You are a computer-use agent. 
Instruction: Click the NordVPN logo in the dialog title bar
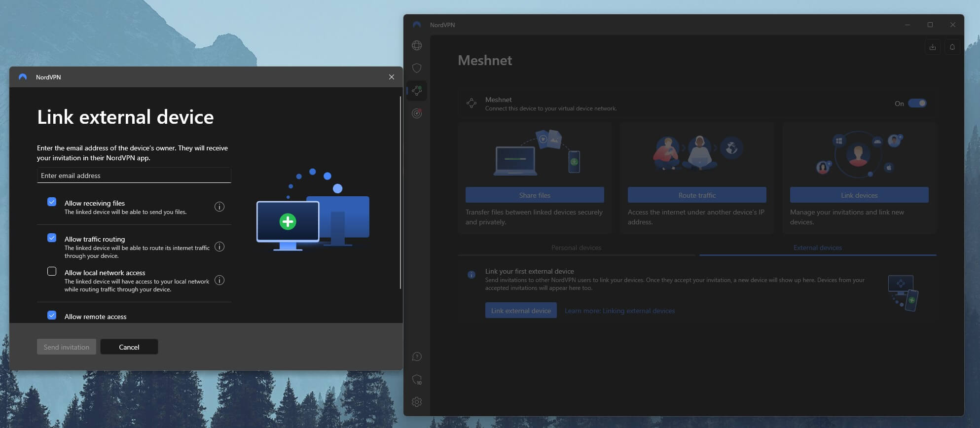[x=23, y=77]
